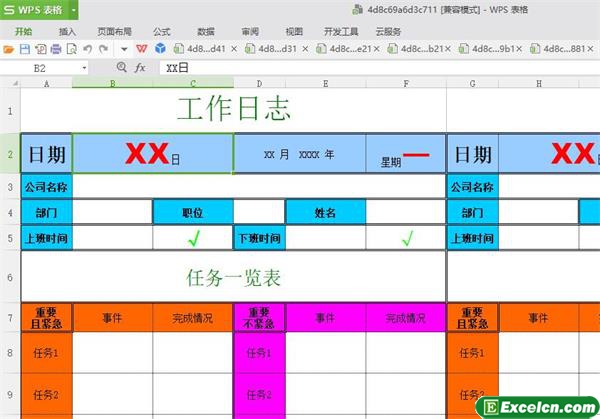Click the Open folder icon in the quick toolbar
600x419 pixels.
[x=8, y=49]
